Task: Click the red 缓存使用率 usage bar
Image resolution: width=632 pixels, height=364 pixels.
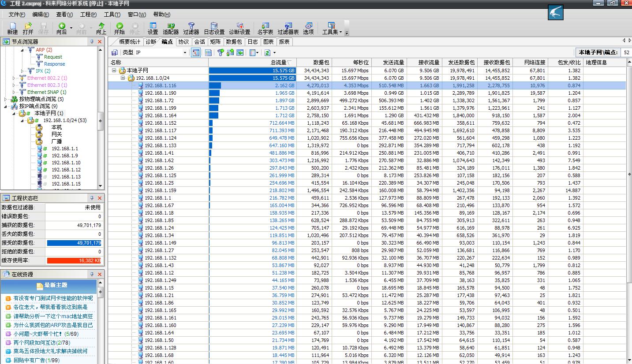Action: (x=74, y=260)
